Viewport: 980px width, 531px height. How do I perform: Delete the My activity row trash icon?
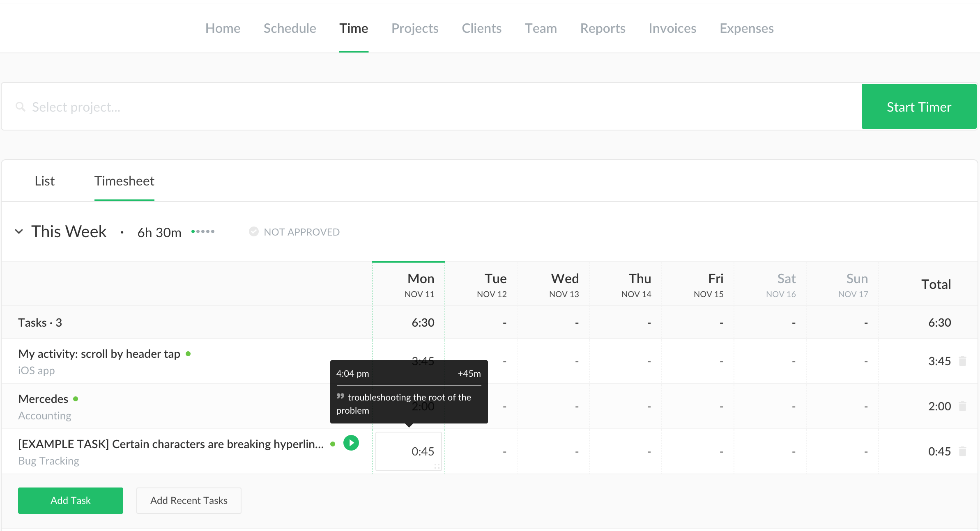tap(962, 361)
